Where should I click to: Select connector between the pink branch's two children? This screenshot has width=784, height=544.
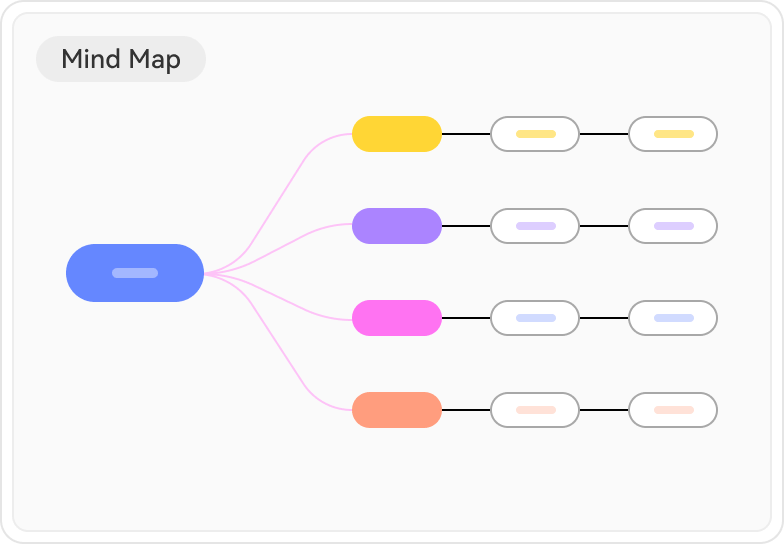[x=604, y=318]
